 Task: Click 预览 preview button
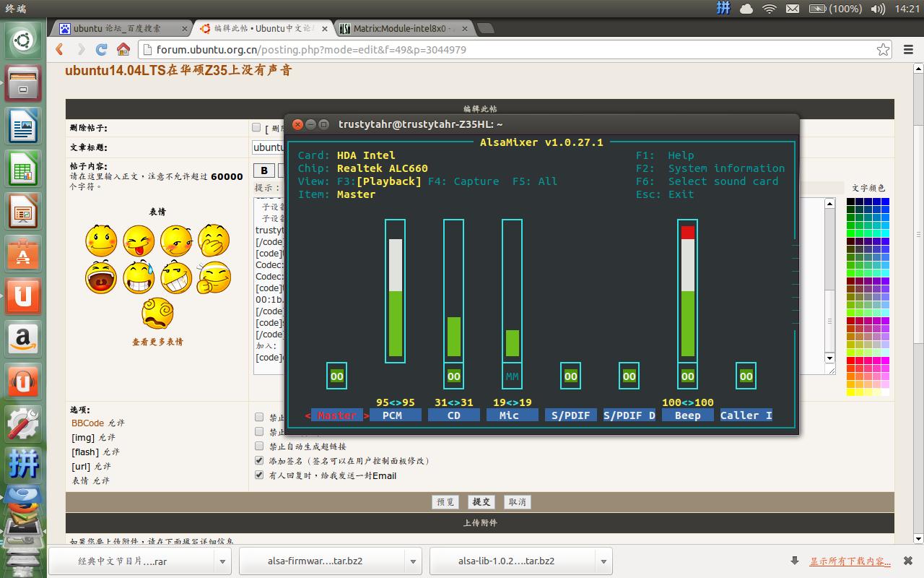445,502
